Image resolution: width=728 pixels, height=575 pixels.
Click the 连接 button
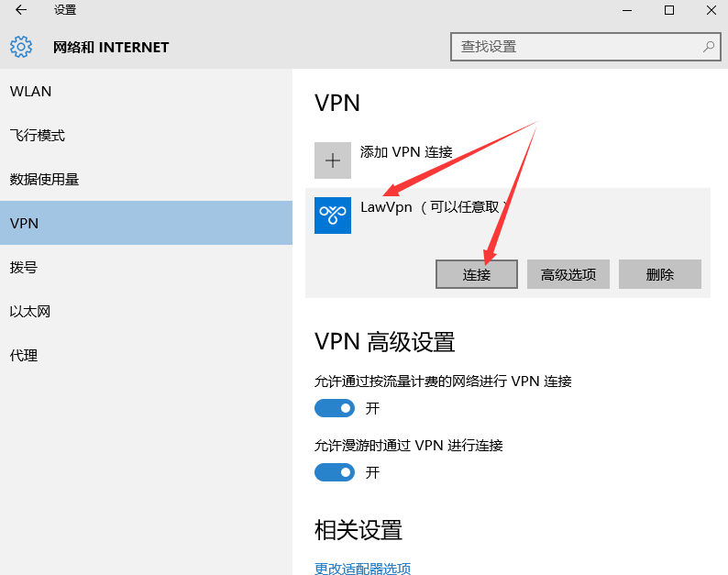477,274
